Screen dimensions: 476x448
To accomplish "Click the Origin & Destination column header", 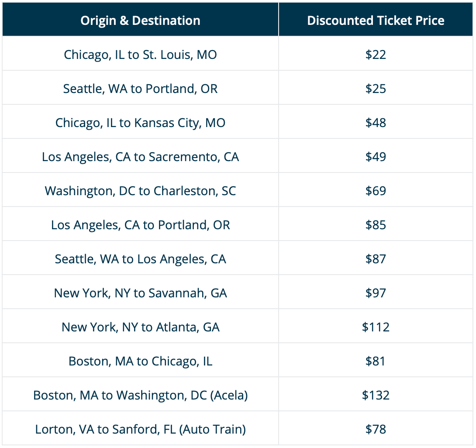I will click(140, 21).
